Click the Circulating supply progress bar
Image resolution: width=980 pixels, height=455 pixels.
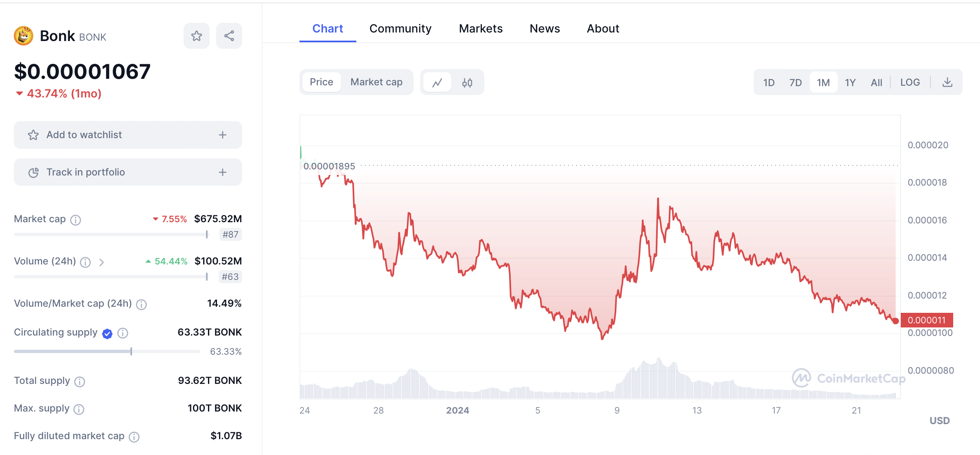coord(107,351)
